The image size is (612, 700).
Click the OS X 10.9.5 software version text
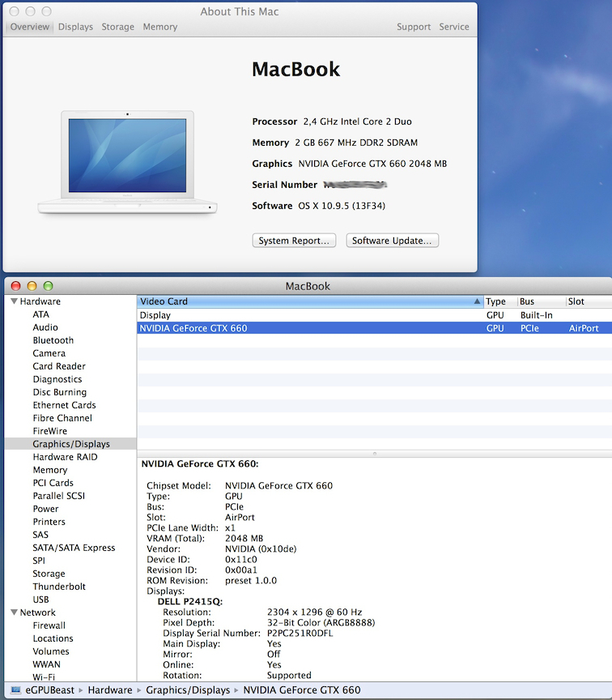click(342, 206)
